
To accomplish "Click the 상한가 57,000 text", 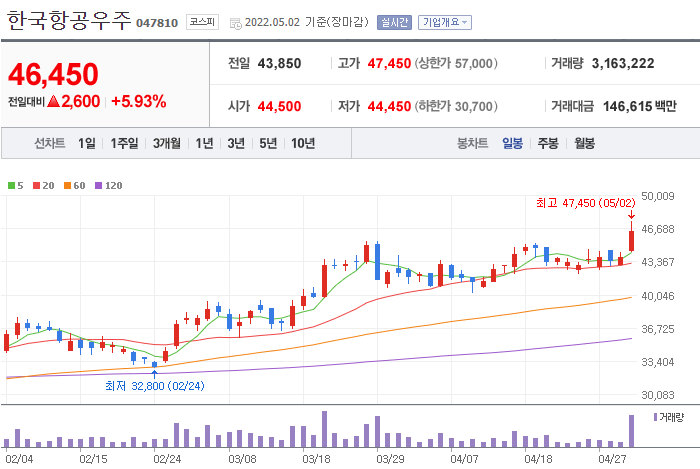I will point(456,63).
